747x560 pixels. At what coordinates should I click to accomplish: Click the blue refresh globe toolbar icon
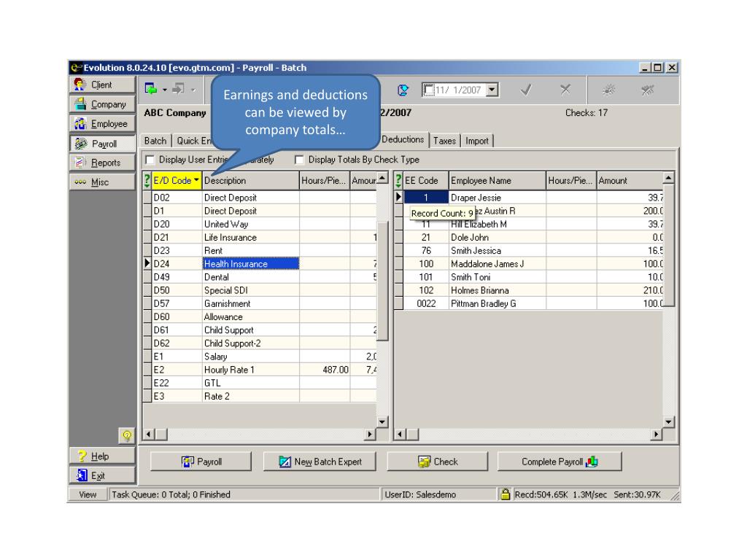pos(403,90)
